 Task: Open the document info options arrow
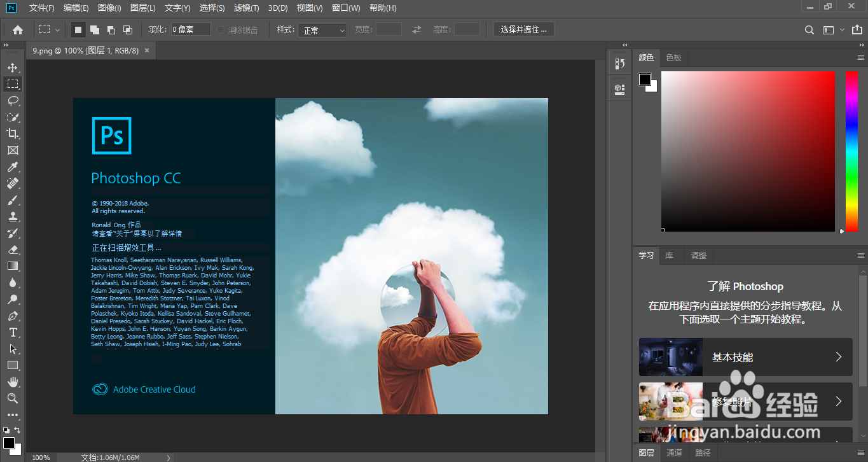(x=167, y=457)
